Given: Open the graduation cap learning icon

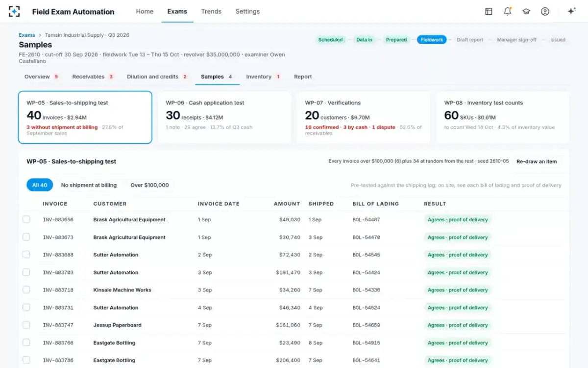Looking at the screenshot, I should point(526,11).
